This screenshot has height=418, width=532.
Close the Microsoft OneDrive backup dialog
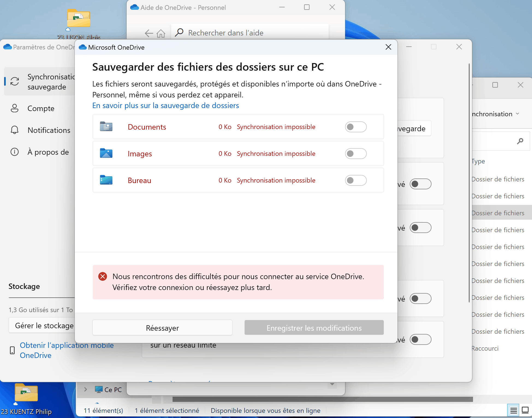coord(388,47)
